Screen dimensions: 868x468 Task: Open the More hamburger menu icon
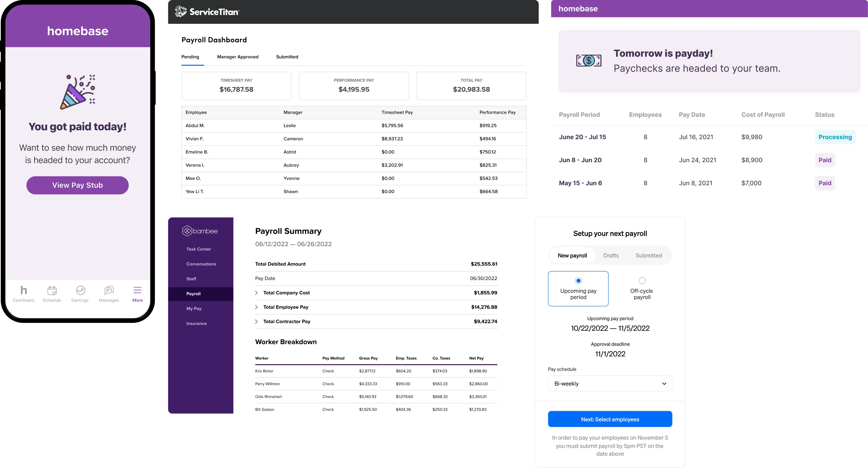tap(137, 290)
